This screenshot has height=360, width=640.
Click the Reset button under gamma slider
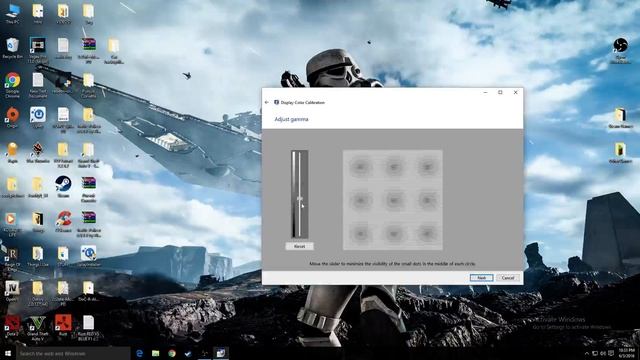(300, 246)
